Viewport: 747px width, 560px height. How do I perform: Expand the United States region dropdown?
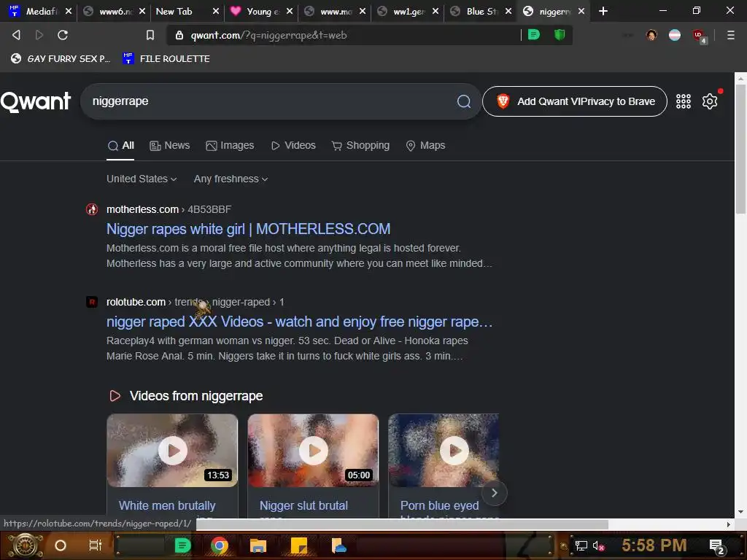(x=142, y=179)
